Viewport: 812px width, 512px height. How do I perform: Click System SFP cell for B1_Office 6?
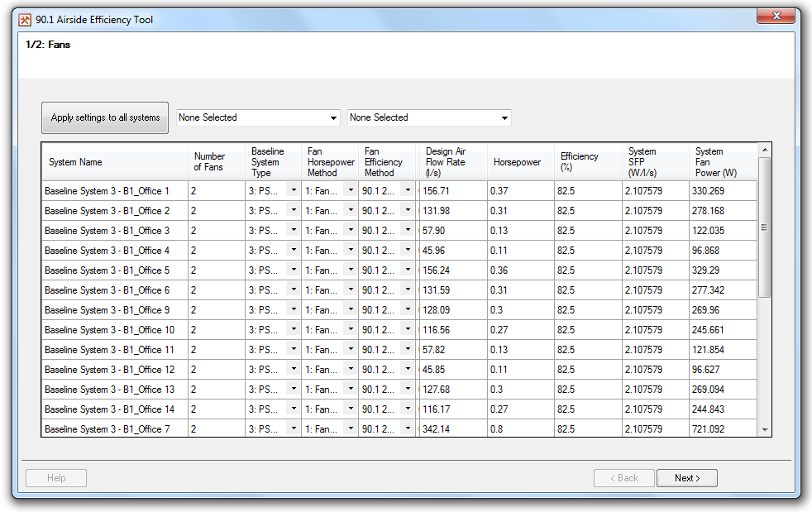(x=655, y=290)
